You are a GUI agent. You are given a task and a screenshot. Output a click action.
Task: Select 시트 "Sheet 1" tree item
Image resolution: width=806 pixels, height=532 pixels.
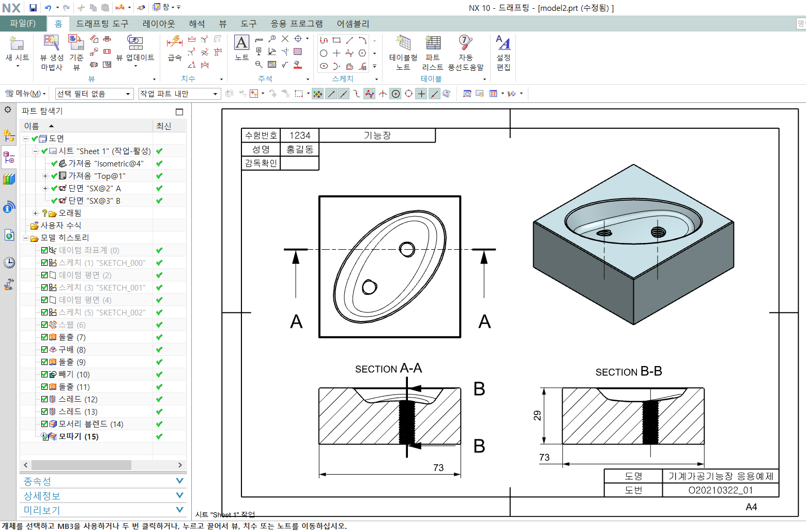tap(104, 151)
